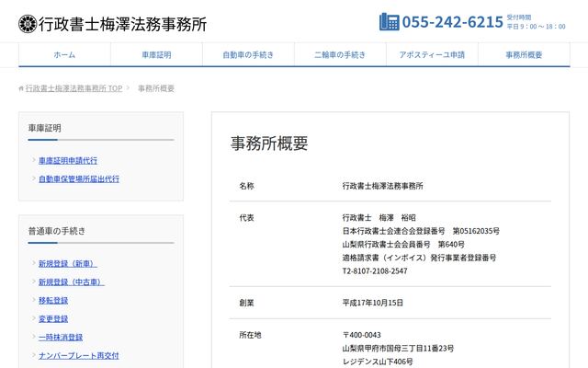
Task: Click text 適格請求書（インボイス）発行事業者登録番号
Action: point(419,258)
